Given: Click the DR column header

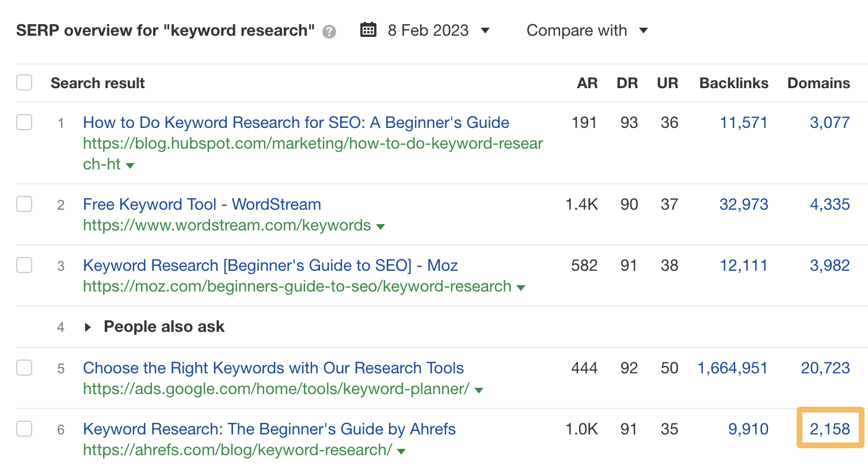Looking at the screenshot, I should pos(627,83).
